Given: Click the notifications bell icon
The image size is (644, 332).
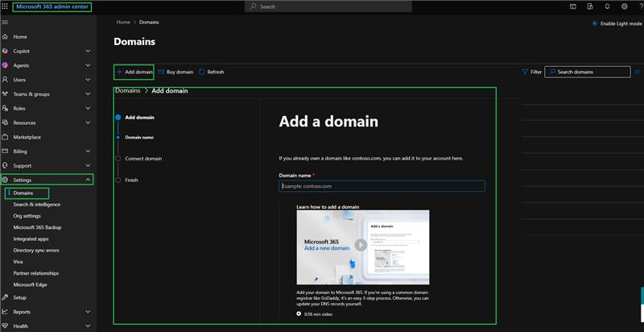Looking at the screenshot, I should click(x=607, y=6).
